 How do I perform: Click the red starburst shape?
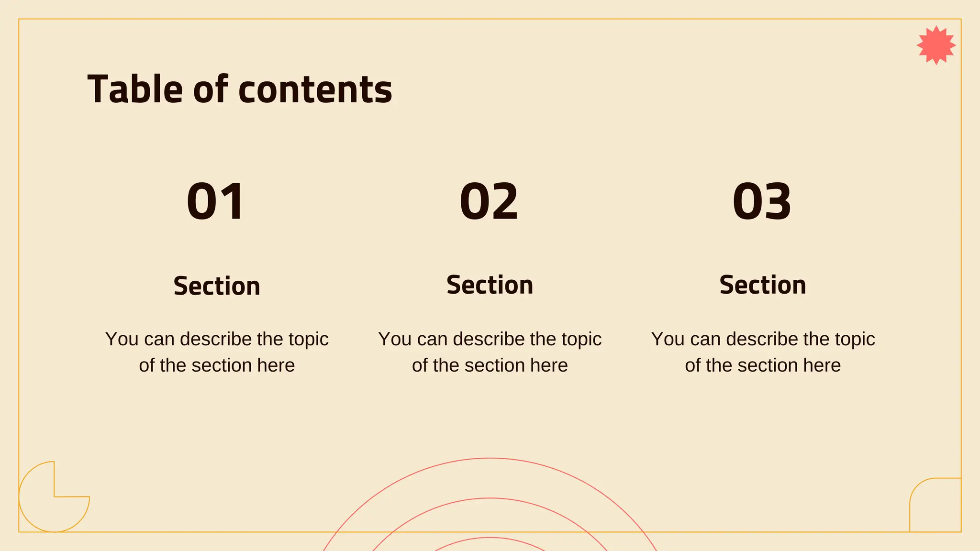[x=936, y=45]
